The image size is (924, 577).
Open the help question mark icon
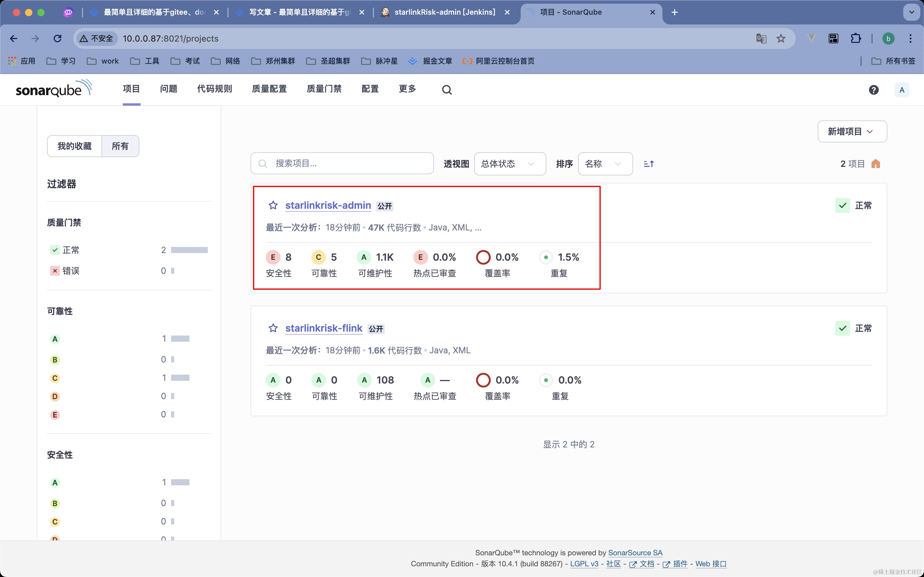click(x=874, y=90)
